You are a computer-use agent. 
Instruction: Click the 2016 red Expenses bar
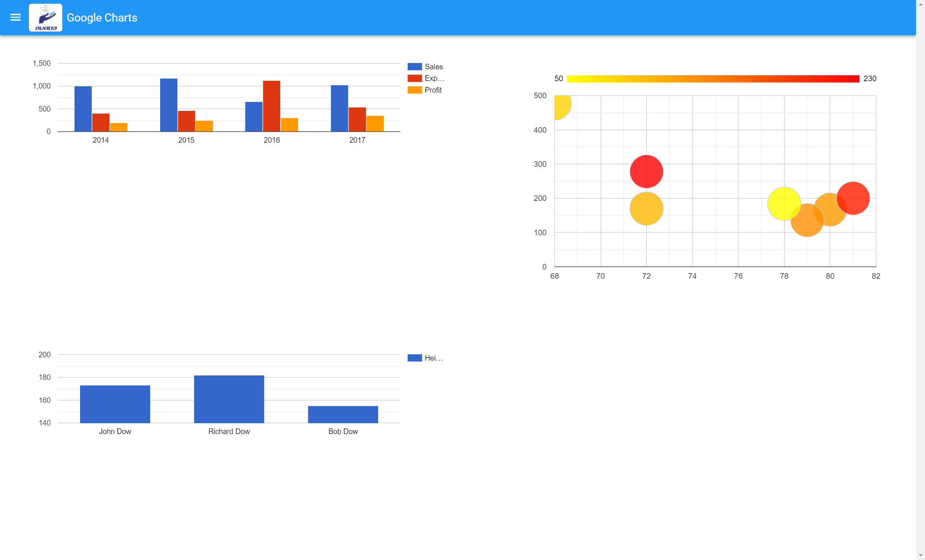(x=271, y=106)
